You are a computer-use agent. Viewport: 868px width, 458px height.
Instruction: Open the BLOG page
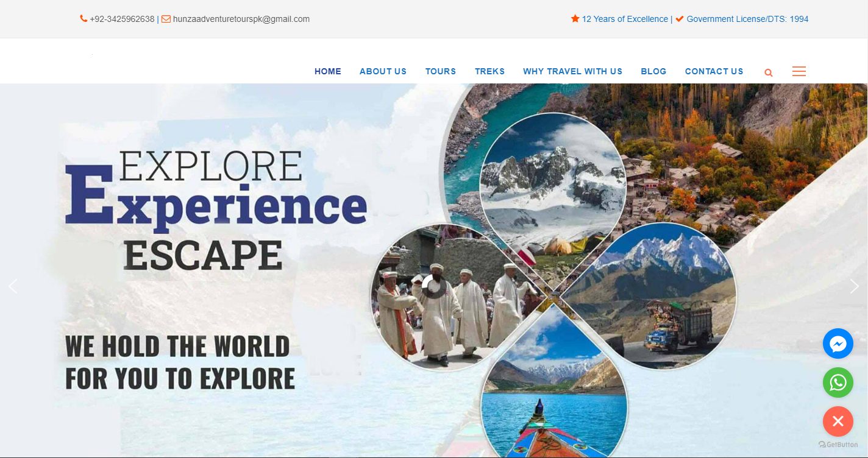(653, 71)
